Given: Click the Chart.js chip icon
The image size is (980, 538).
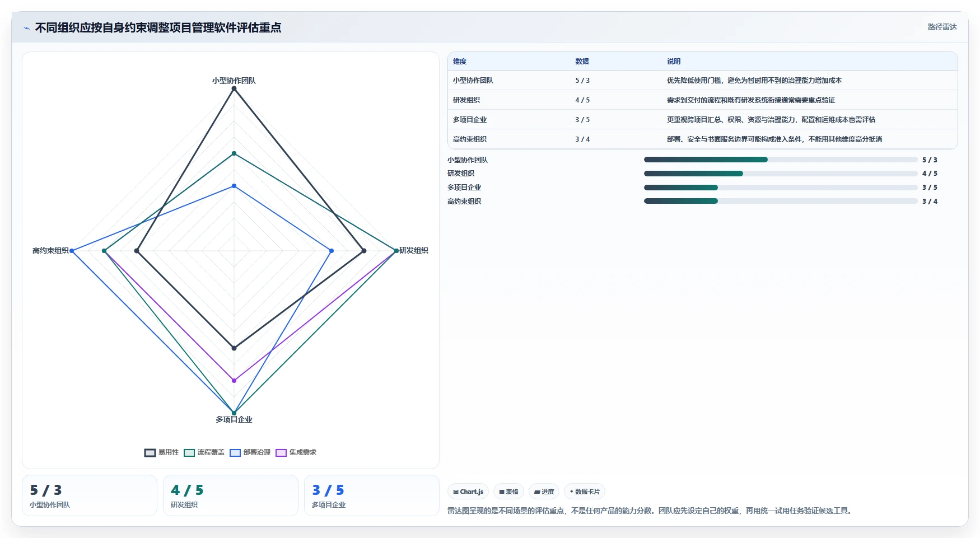Looking at the screenshot, I should (x=456, y=492).
